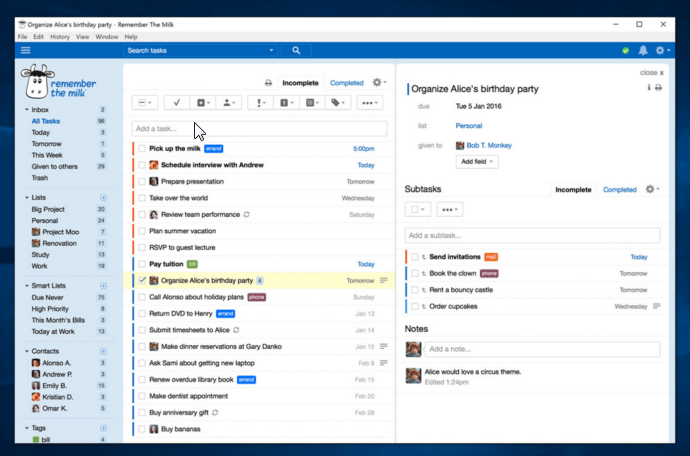Open the Add field dropdown
The height and width of the screenshot is (456, 690).
point(477,162)
